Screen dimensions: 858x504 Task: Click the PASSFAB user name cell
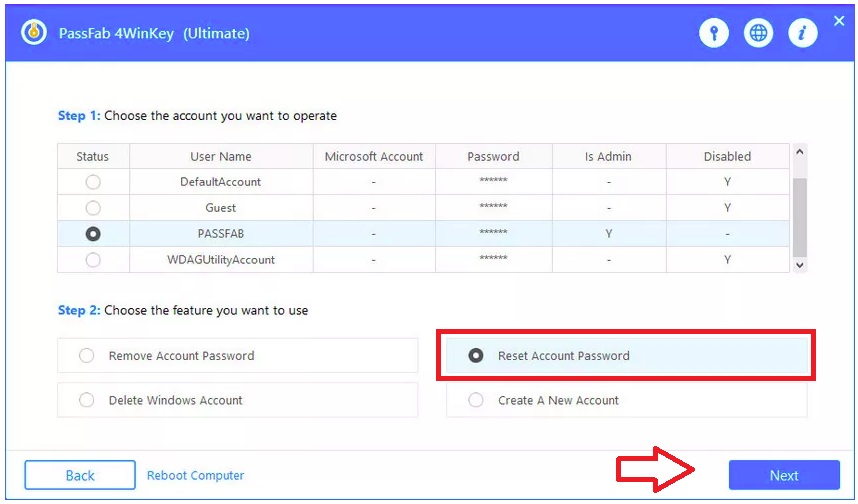[x=221, y=234]
